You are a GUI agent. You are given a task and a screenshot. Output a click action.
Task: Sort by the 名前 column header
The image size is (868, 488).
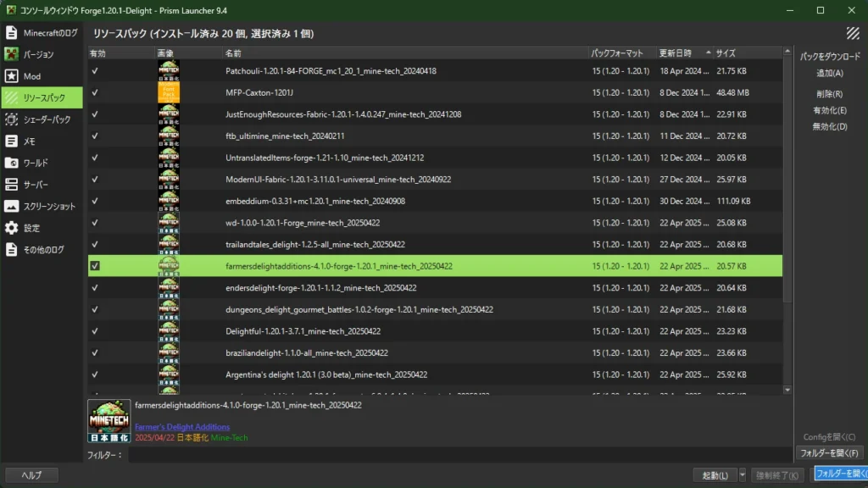(x=404, y=53)
